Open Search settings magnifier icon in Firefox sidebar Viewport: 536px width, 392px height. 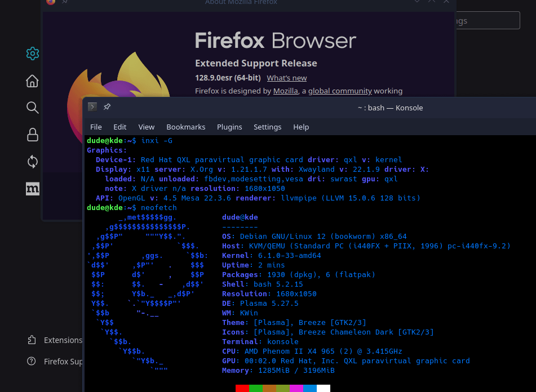click(33, 108)
